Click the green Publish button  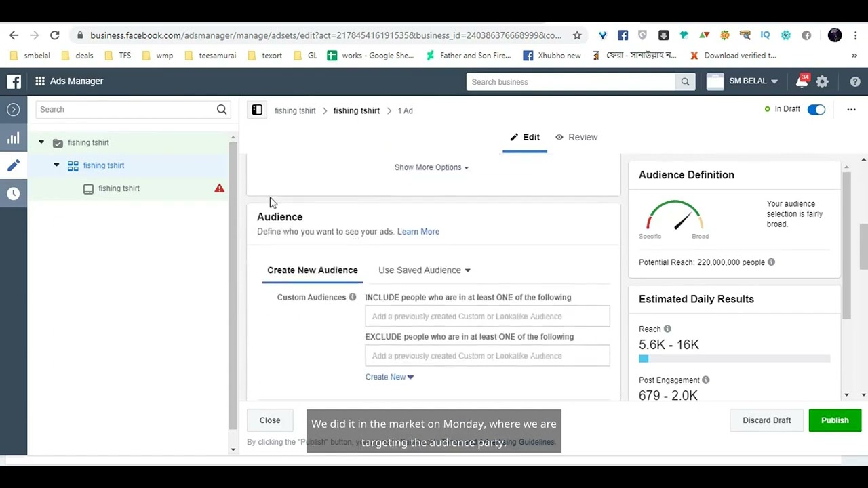click(835, 420)
